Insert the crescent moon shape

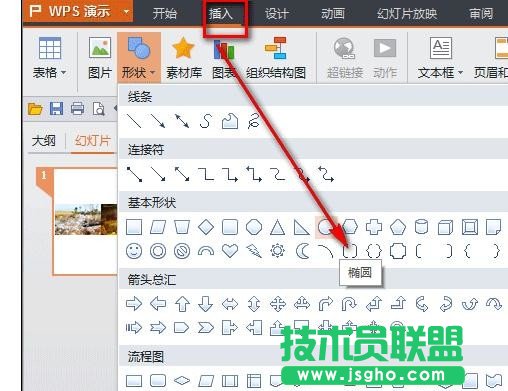click(302, 251)
